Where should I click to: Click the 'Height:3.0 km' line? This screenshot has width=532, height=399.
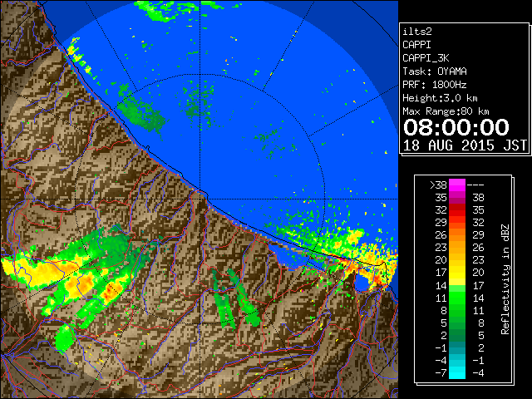coord(440,98)
